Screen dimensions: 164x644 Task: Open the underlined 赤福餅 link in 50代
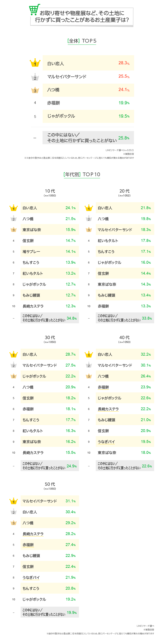(28, 545)
